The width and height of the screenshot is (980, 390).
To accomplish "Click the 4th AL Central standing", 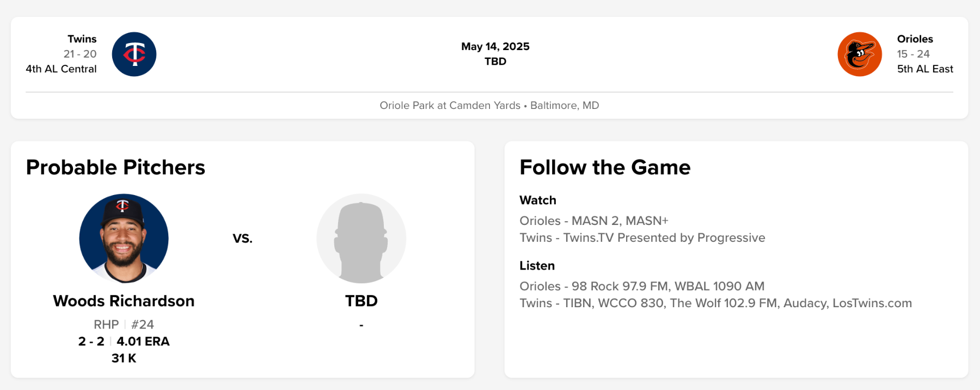I will (61, 69).
